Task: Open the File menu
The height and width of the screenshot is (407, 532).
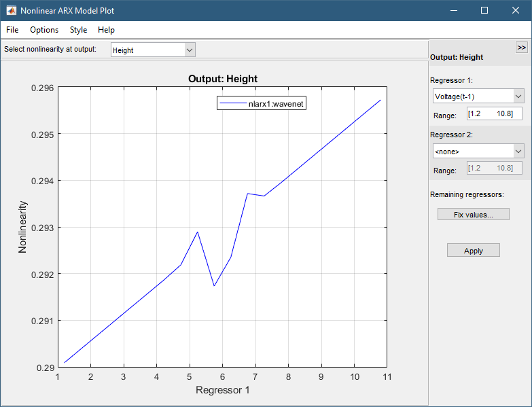Action: (x=12, y=30)
